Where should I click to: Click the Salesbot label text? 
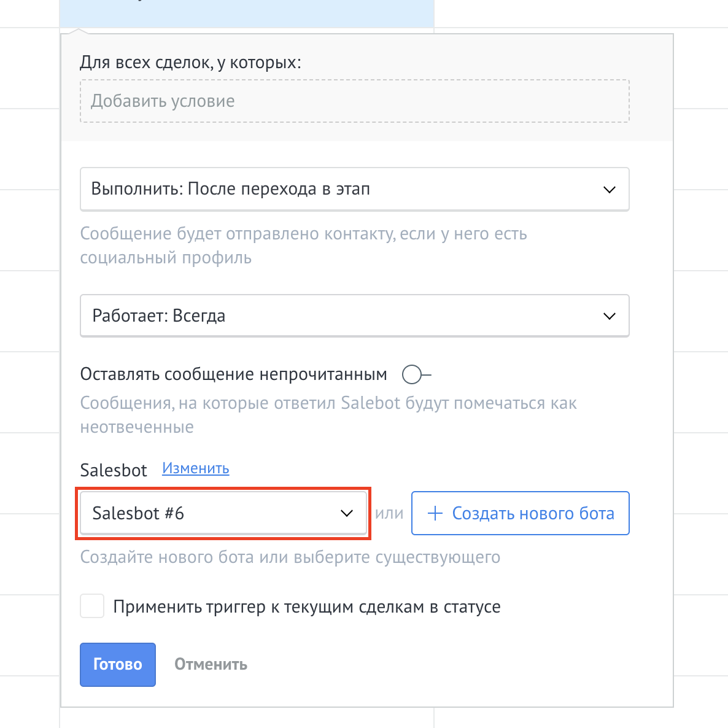coord(114,470)
